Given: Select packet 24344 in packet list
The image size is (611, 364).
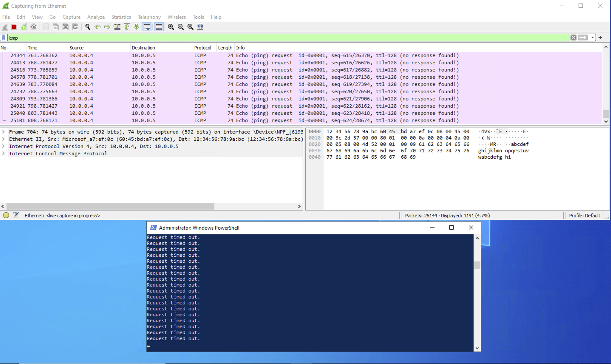Looking at the screenshot, I should [x=301, y=55].
